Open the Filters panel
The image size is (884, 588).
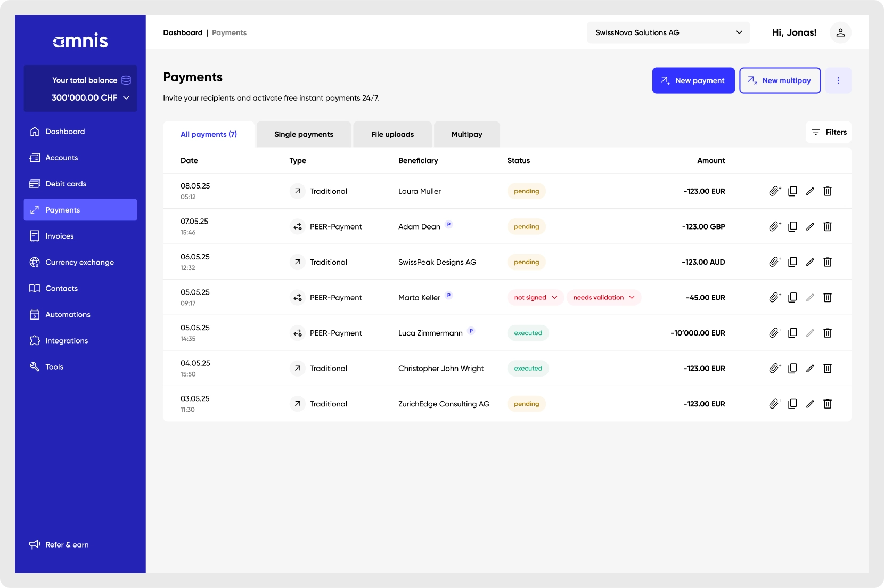(x=829, y=132)
